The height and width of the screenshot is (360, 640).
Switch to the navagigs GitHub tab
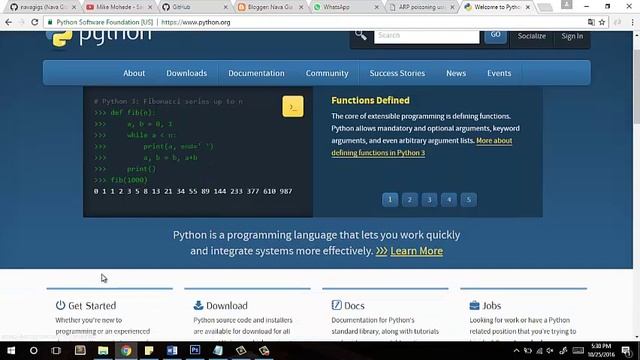coord(42,7)
